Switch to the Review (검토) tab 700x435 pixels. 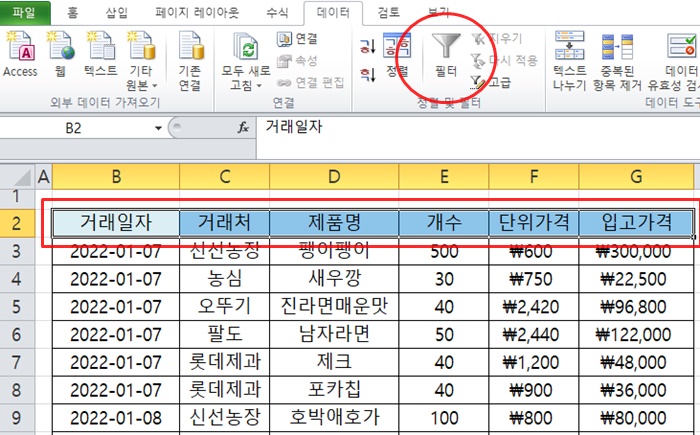(388, 13)
